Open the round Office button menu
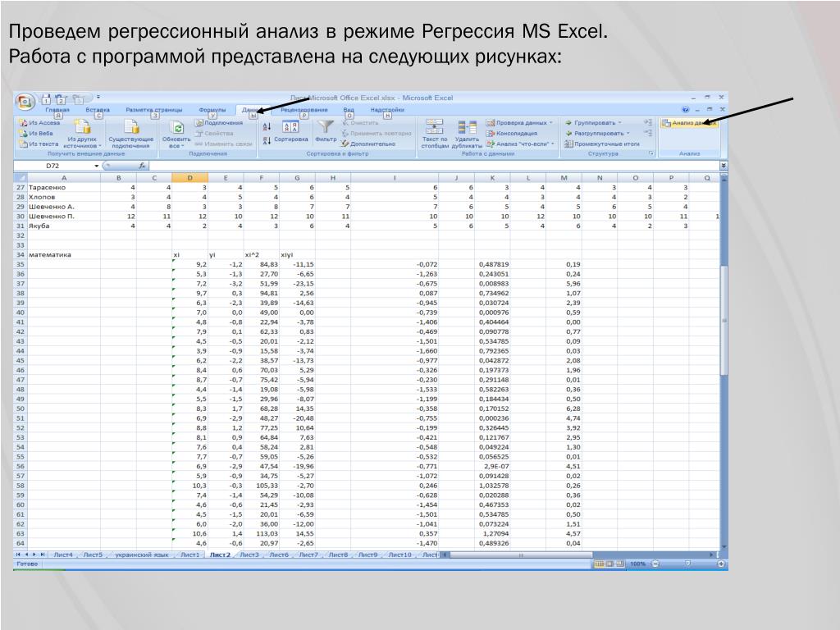 point(25,102)
